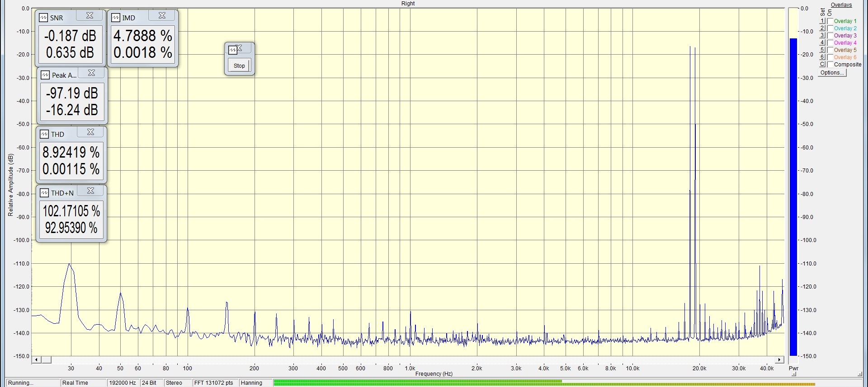Click the IMD value 0.0018 %
868x387 pixels.
click(x=142, y=52)
